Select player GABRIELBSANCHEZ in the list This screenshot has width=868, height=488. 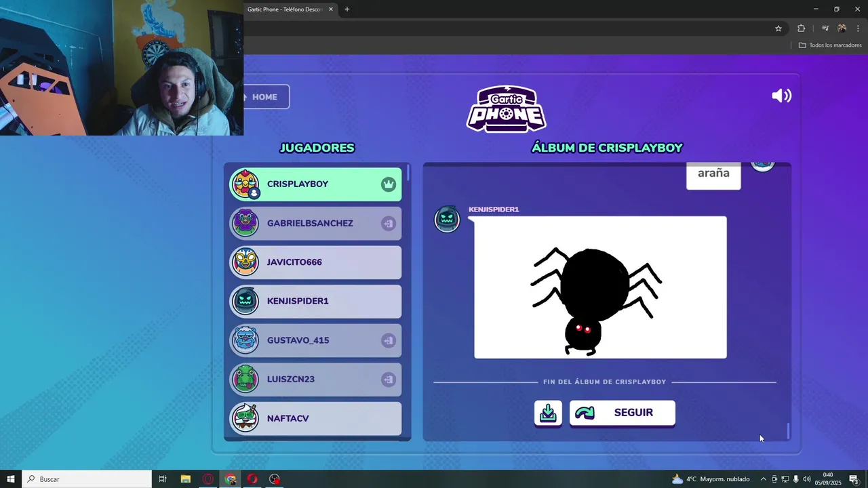[x=316, y=223]
